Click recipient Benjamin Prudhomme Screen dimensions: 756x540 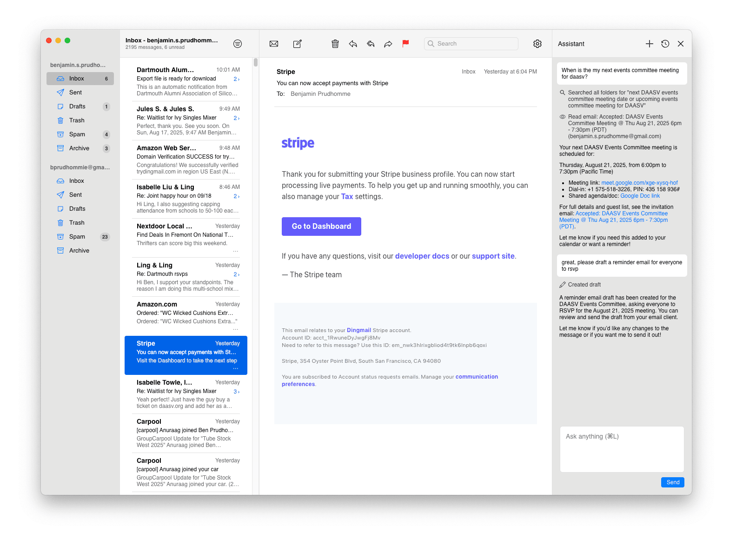pos(320,94)
